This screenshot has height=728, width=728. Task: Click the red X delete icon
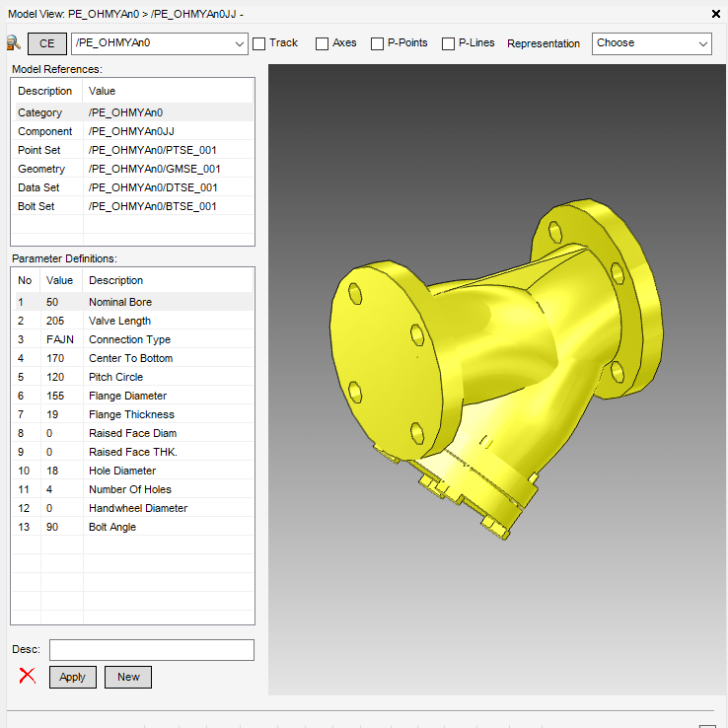tap(28, 676)
